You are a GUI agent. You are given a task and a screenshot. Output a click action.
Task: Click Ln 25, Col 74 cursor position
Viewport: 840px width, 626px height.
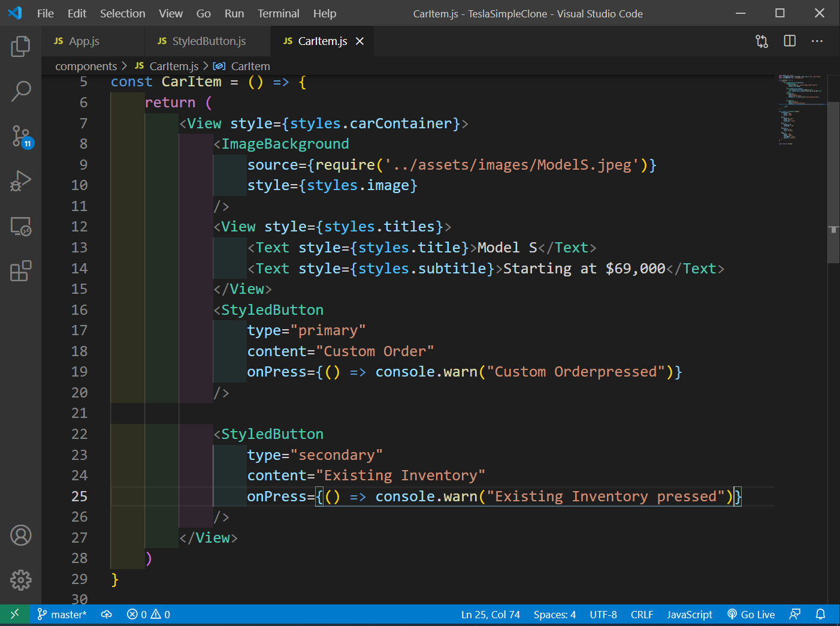490,614
